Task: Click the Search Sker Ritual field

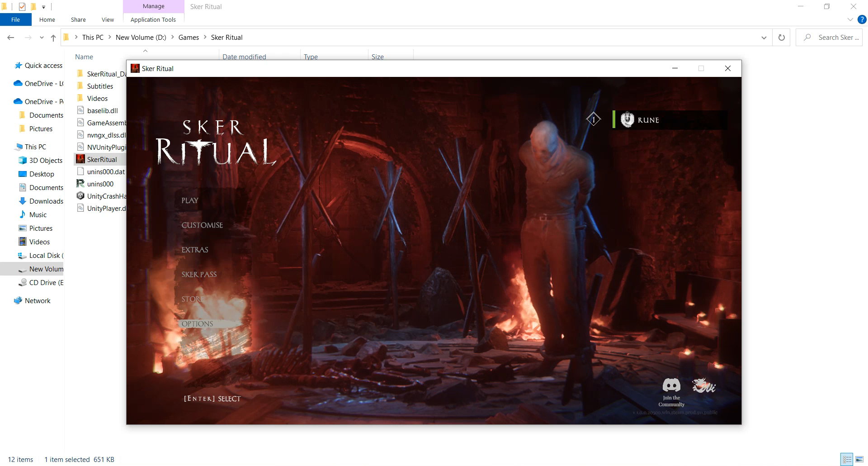Action: click(829, 38)
